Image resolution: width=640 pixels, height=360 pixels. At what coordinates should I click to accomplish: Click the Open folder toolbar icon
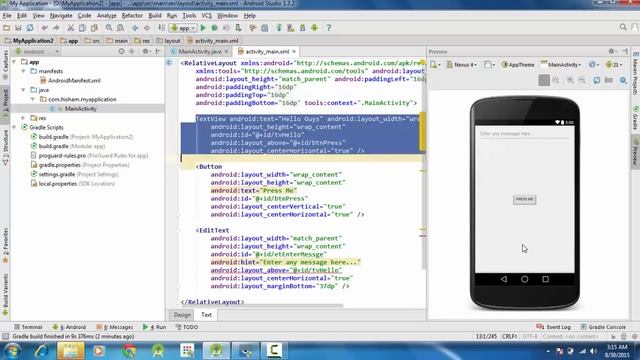point(7,28)
